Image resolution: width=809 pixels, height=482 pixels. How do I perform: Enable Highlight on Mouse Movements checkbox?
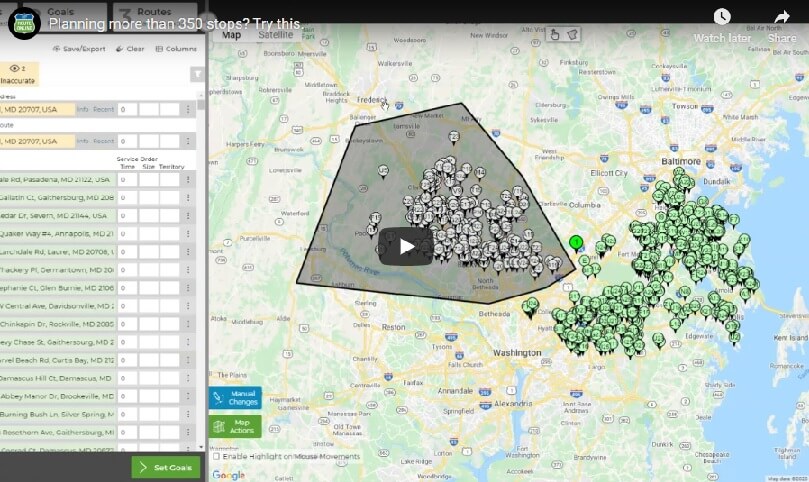click(x=217, y=456)
